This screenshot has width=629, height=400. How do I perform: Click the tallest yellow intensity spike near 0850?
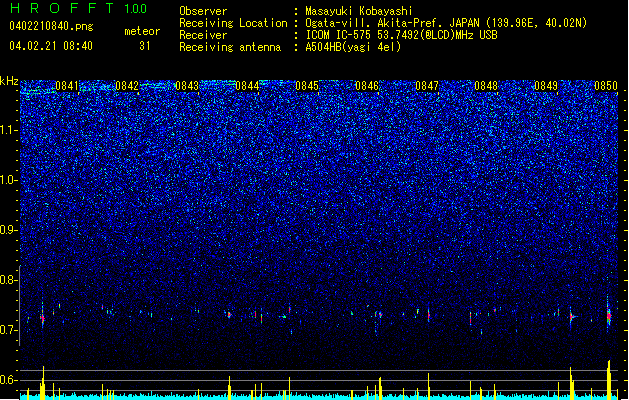(x=609, y=379)
